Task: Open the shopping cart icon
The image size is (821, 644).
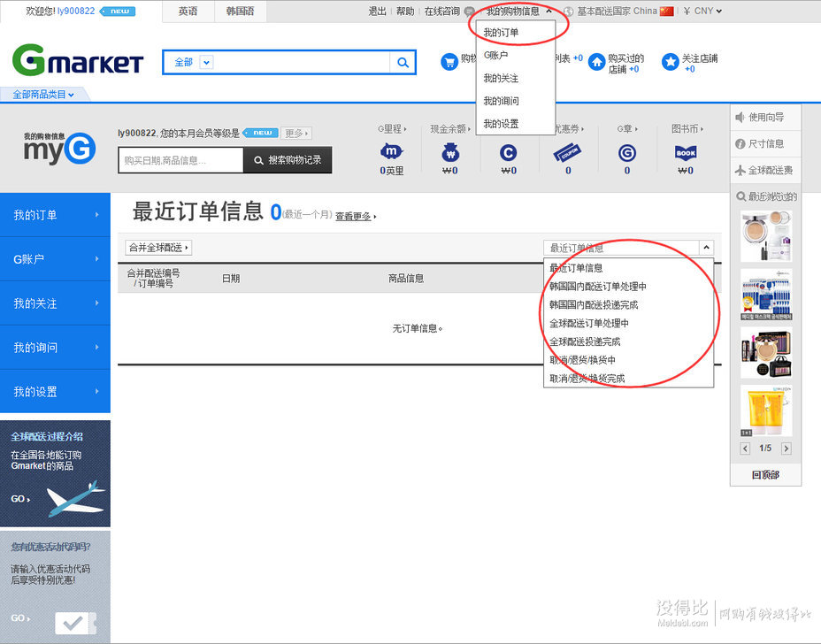Action: click(x=449, y=62)
